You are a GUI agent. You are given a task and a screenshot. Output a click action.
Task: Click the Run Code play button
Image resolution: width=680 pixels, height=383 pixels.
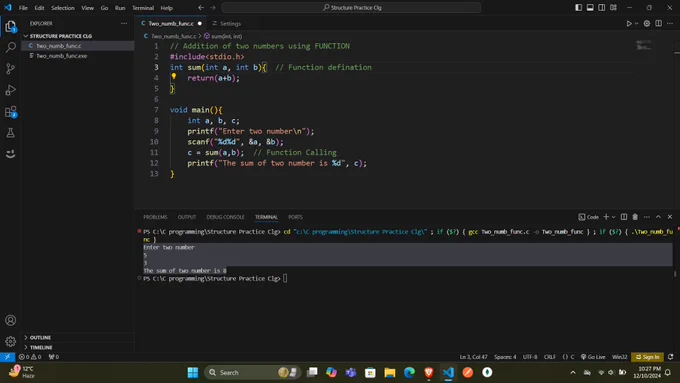[x=629, y=23]
